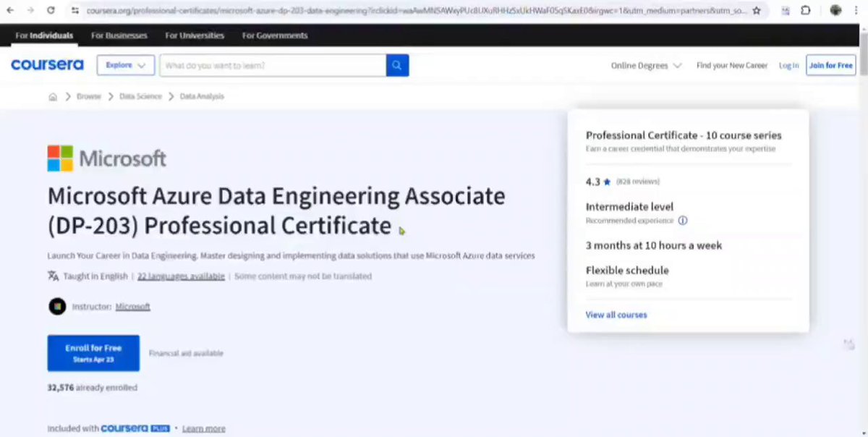
Task: Expand the Online Degrees dropdown
Action: point(646,65)
